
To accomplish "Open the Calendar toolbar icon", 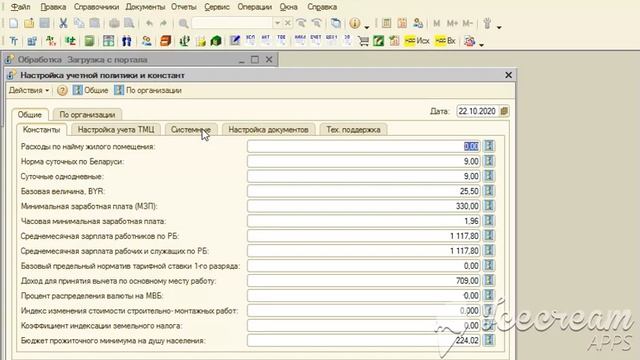I will (402, 23).
